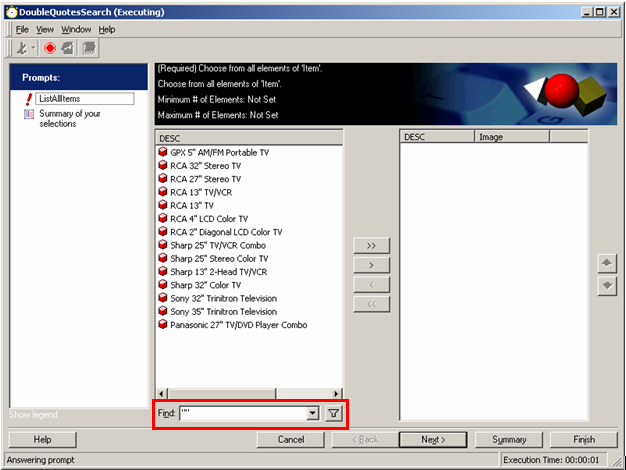
Task: Click the horizontal scrollbar thumb under the list
Action: pos(222,394)
